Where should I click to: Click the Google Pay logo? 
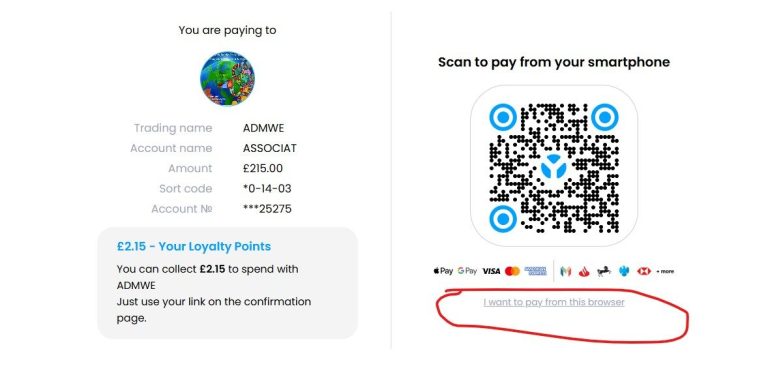pos(467,271)
